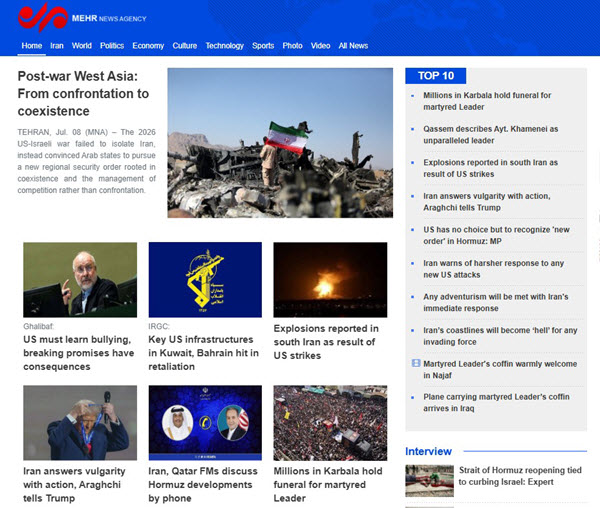Open 'Qassem describes Ayt. Khamenei' link
Screen dimensions: 600x508
point(491,135)
